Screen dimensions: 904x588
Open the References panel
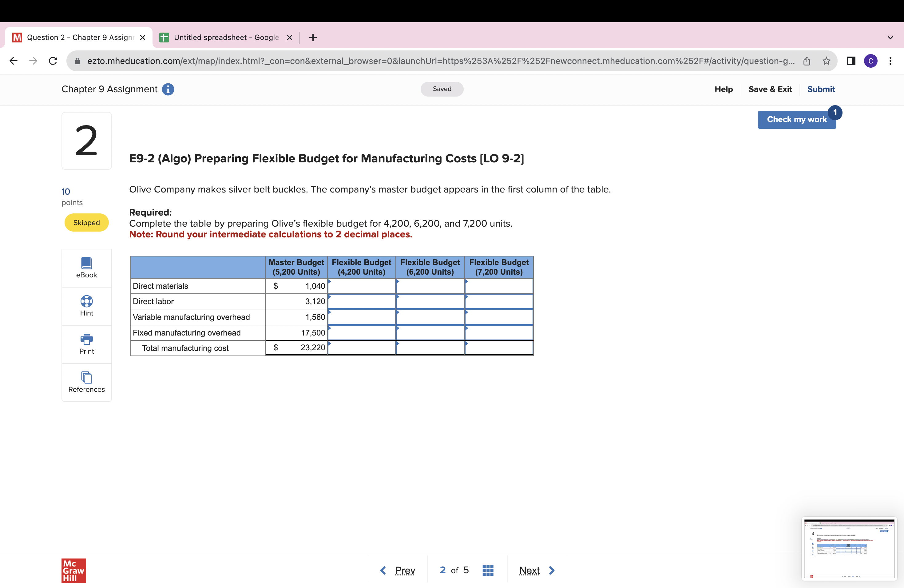tap(86, 382)
